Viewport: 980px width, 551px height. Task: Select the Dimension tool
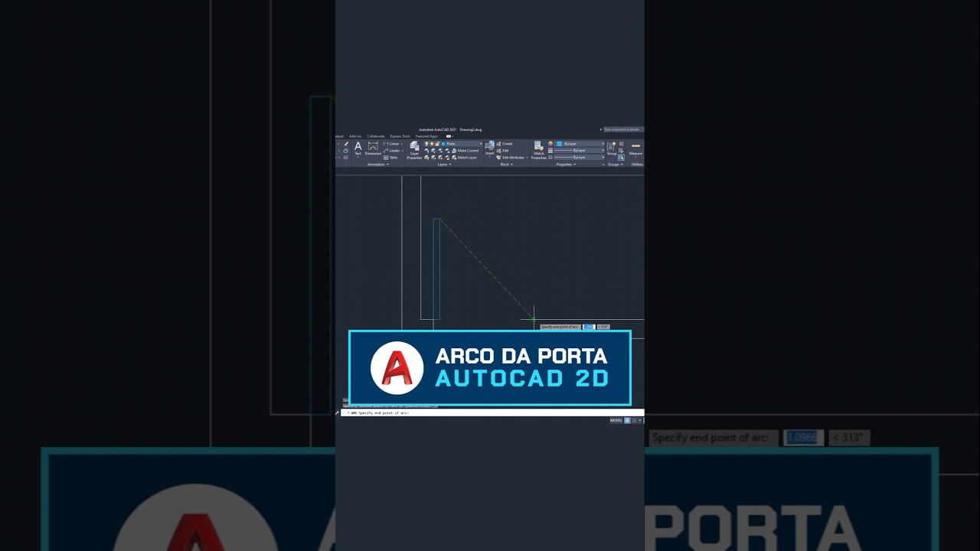point(373,148)
